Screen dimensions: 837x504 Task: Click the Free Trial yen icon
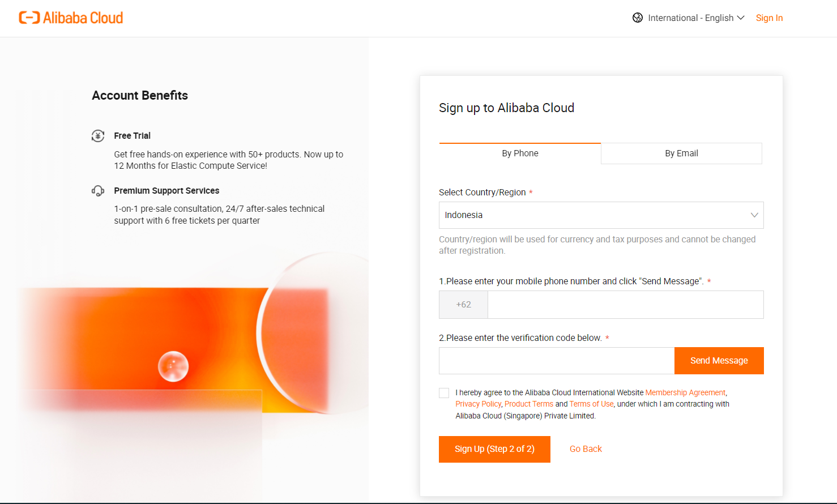(x=98, y=136)
